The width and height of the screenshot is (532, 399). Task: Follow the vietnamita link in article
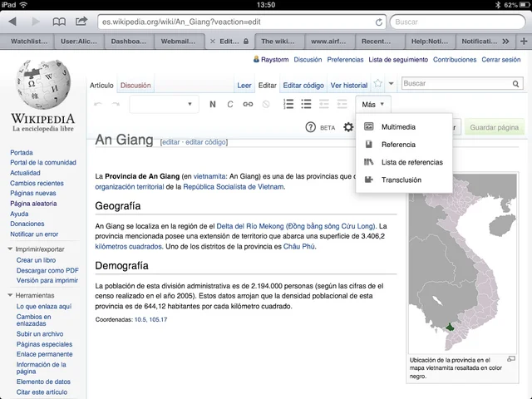[x=209, y=176]
